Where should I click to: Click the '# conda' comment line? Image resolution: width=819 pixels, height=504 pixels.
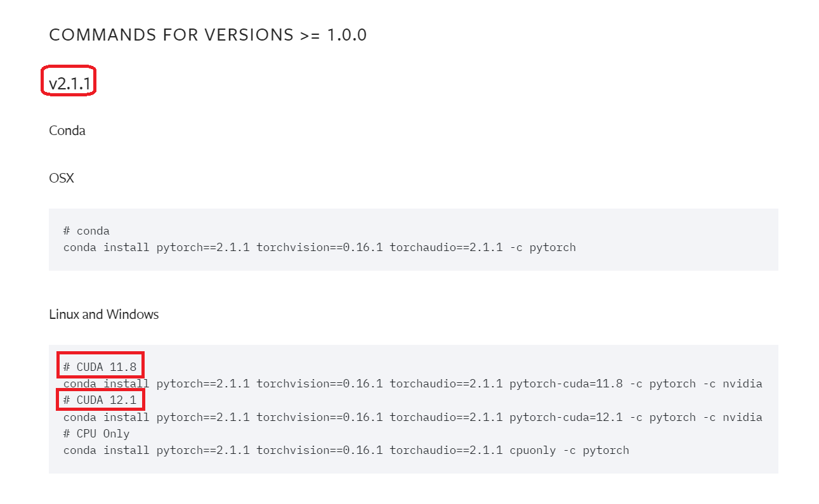86,231
